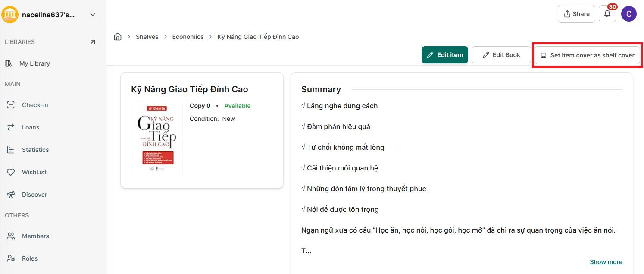Click the WishList heart icon
Screen dimensions: 644x274
click(x=11, y=172)
